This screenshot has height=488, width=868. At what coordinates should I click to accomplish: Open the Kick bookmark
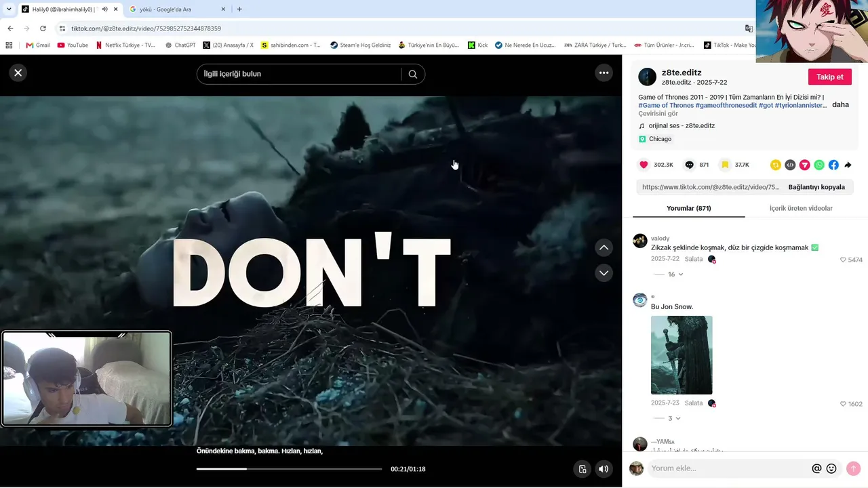tap(477, 45)
